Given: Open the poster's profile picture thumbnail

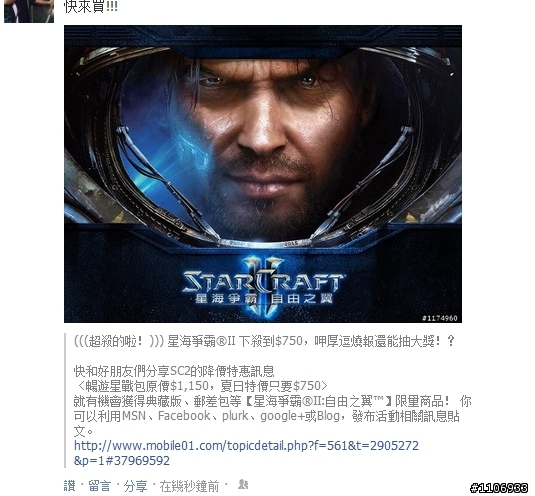Looking at the screenshot, I should 29,11.
